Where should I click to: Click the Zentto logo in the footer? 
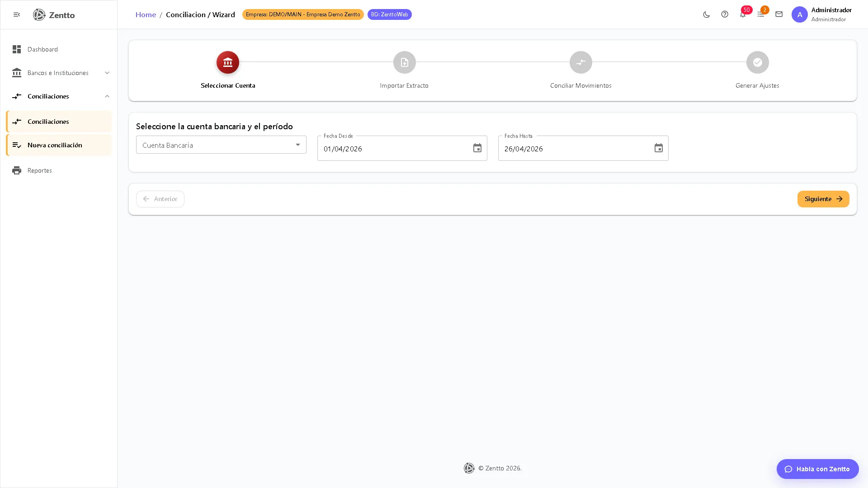[x=469, y=468]
